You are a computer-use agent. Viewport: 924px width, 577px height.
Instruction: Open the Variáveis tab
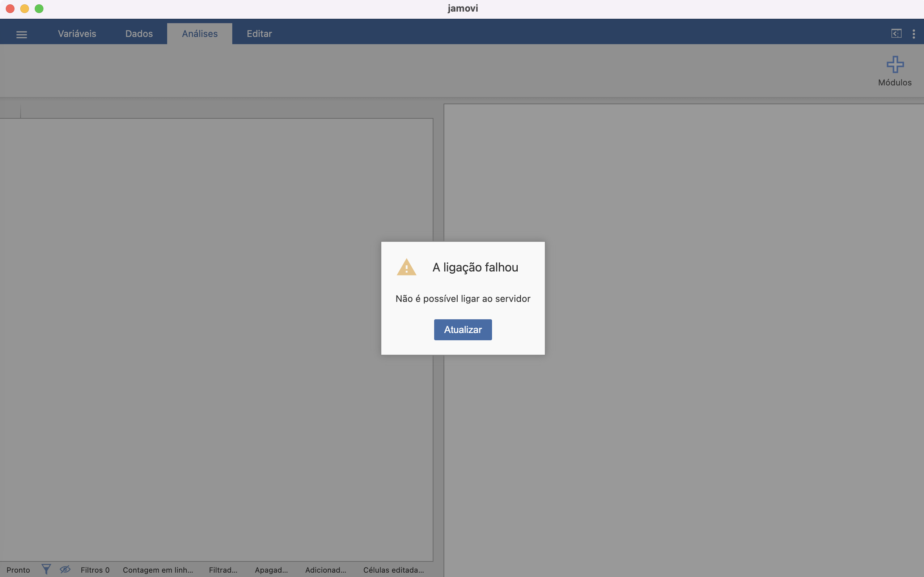point(76,33)
